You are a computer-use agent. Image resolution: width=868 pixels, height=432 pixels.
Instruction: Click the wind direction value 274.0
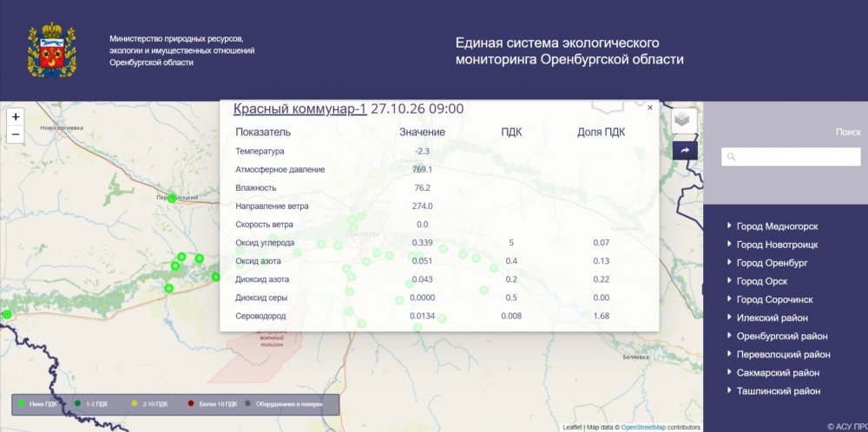pos(423,206)
